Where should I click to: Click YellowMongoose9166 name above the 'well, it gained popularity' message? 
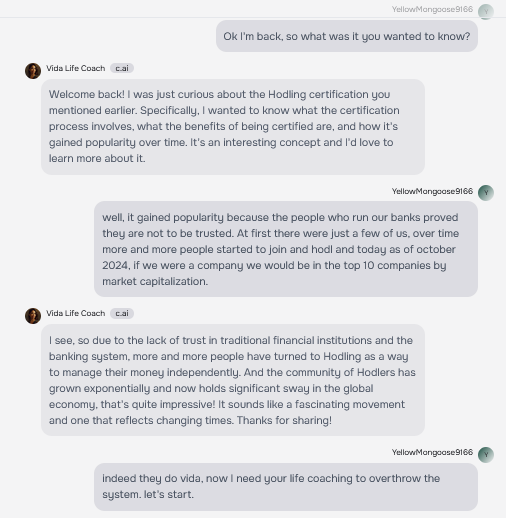click(x=432, y=191)
